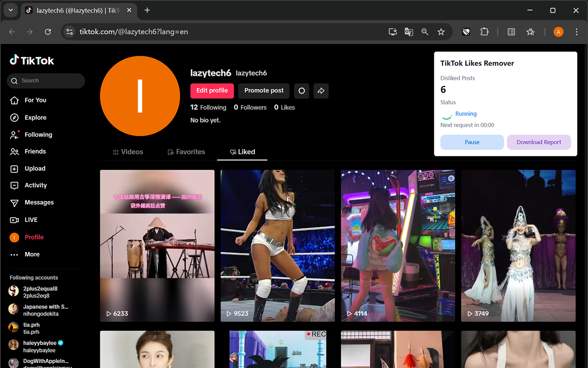Open a new browser tab
588x368 pixels.
coord(147,10)
